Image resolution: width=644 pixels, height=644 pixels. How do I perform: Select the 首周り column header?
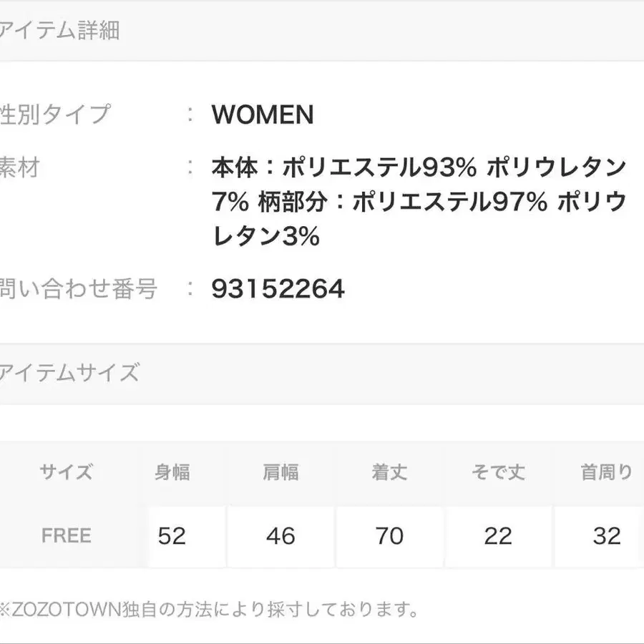607,472
